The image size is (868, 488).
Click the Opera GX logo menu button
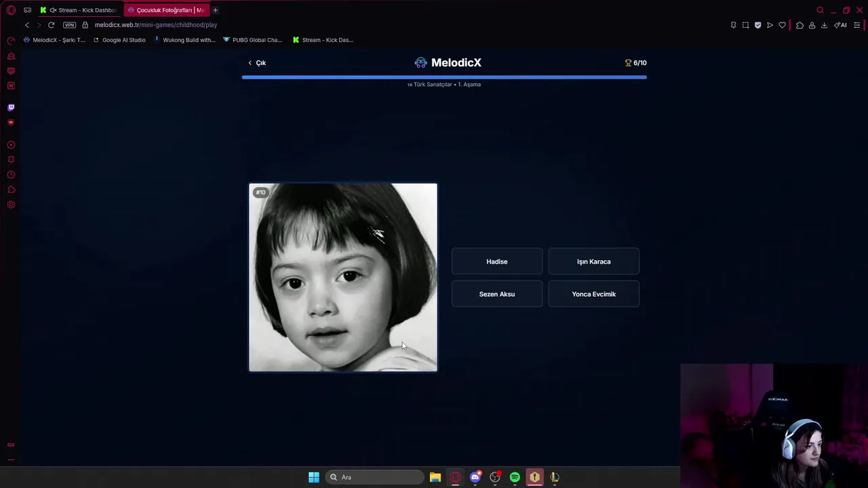11,10
